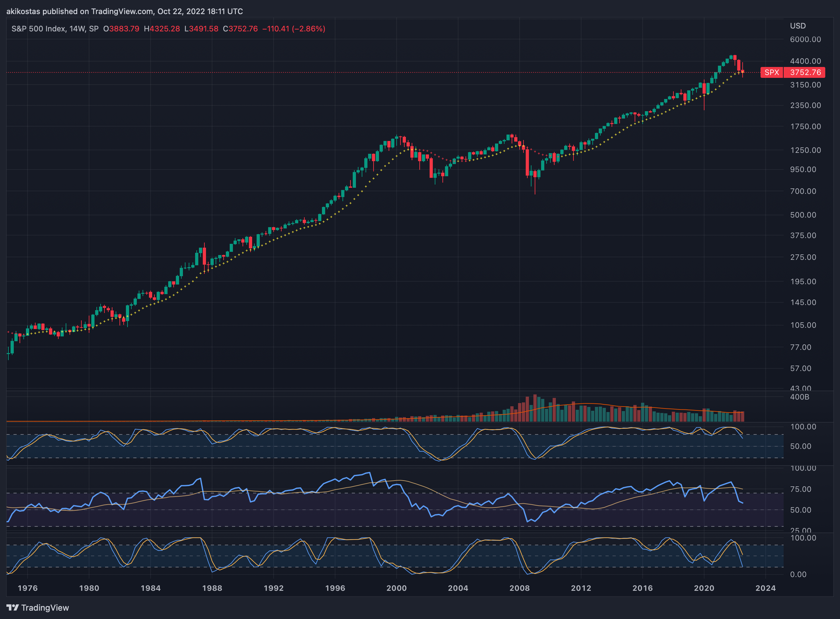Click the 1750.00 price axis label
This screenshot has height=619, width=840.
click(x=805, y=127)
